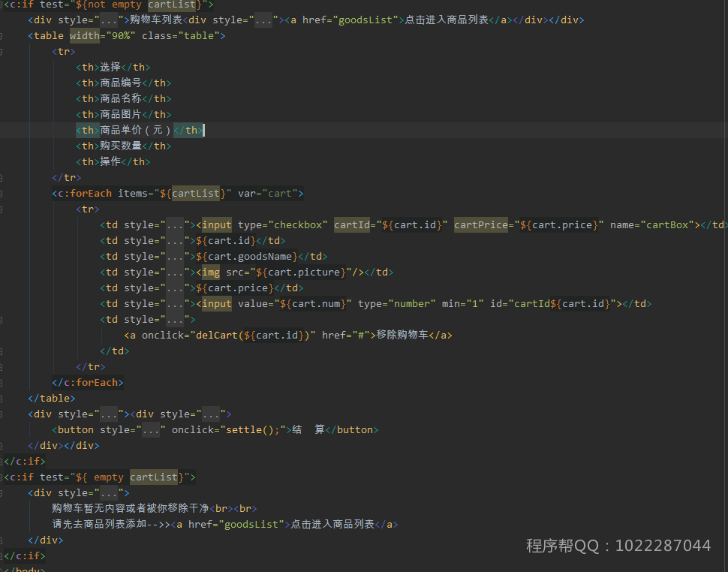Image resolution: width=728 pixels, height=572 pixels.
Task: Expand folded td style above delCart link
Action: [175, 320]
